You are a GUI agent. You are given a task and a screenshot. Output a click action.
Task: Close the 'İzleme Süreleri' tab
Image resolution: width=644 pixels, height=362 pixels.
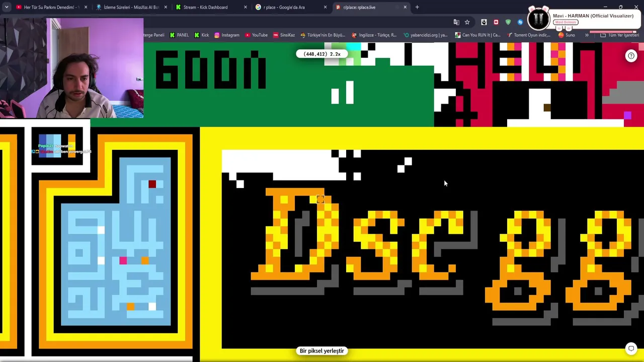166,7
